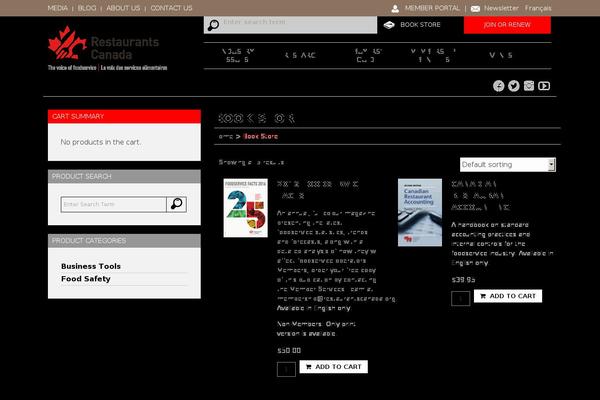600x400 pixels.
Task: Click cart icon on $50.00 product button
Action: pyautogui.click(x=308, y=367)
